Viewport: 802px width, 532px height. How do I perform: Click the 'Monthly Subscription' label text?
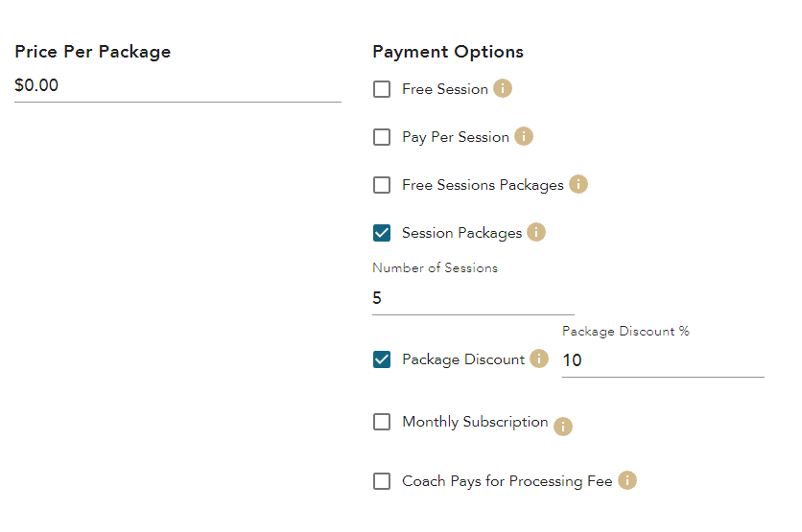(475, 422)
